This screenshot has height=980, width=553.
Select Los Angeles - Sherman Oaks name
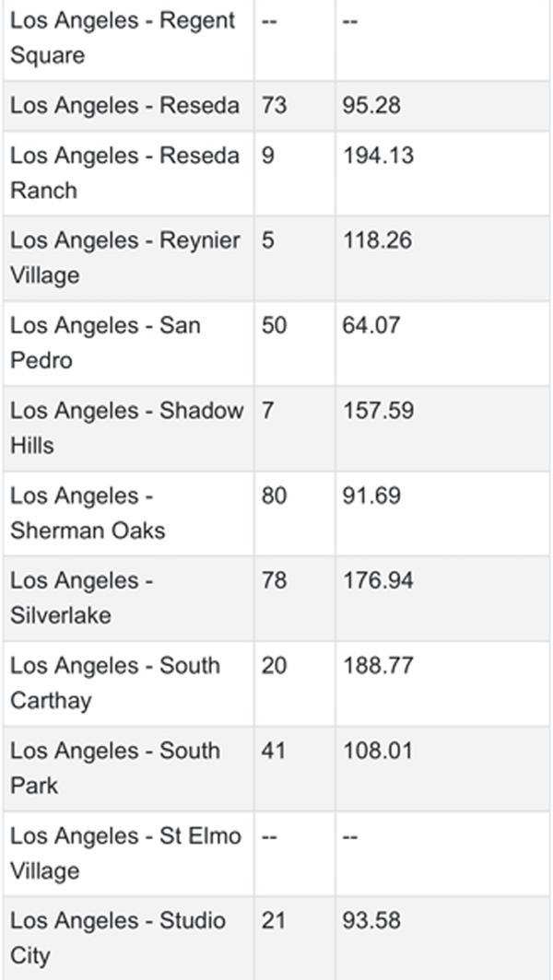coord(88,512)
